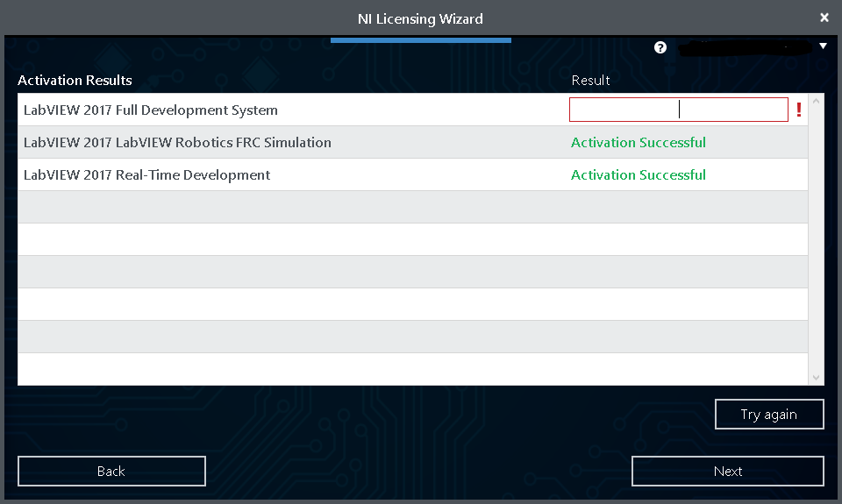Click the result field for Full Development System
This screenshot has width=842, height=504.
679,110
